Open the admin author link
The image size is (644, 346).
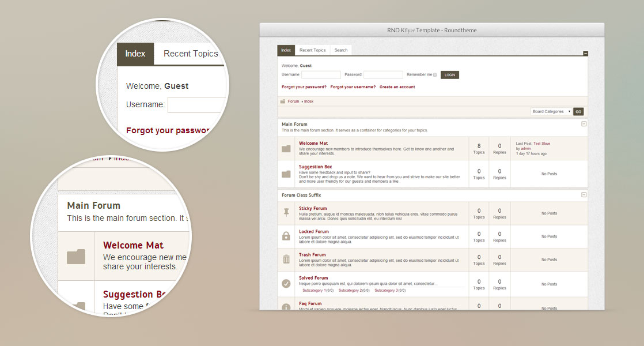(526, 149)
